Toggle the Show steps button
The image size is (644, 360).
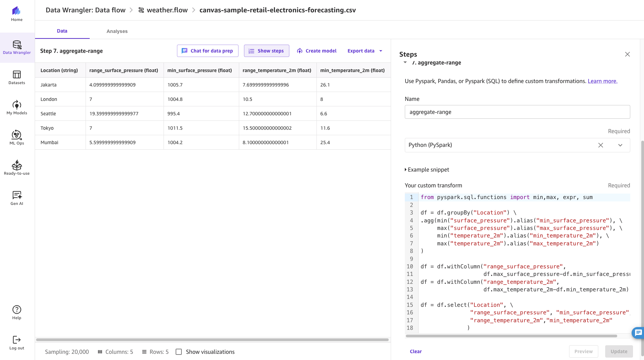pos(266,51)
